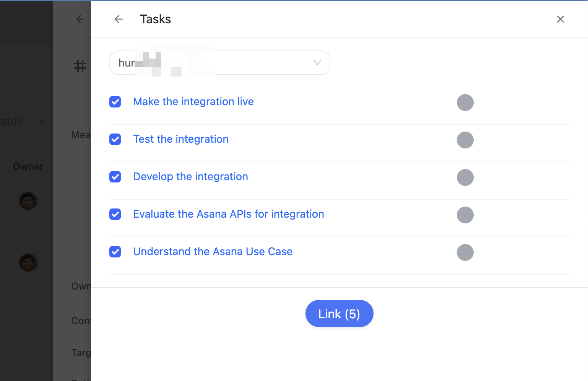
Task: Toggle Develop the integration checkbox
Action: pyautogui.click(x=115, y=177)
